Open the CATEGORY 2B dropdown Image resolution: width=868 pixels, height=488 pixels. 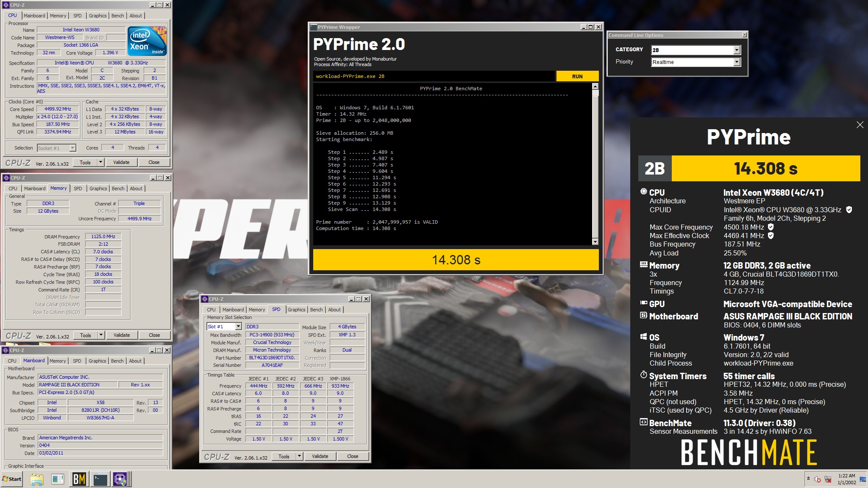point(737,50)
